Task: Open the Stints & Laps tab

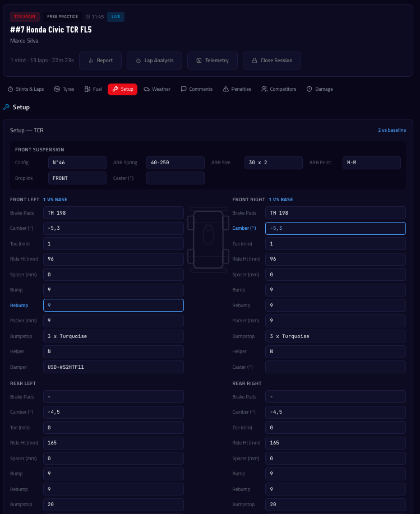Action: 26,89
